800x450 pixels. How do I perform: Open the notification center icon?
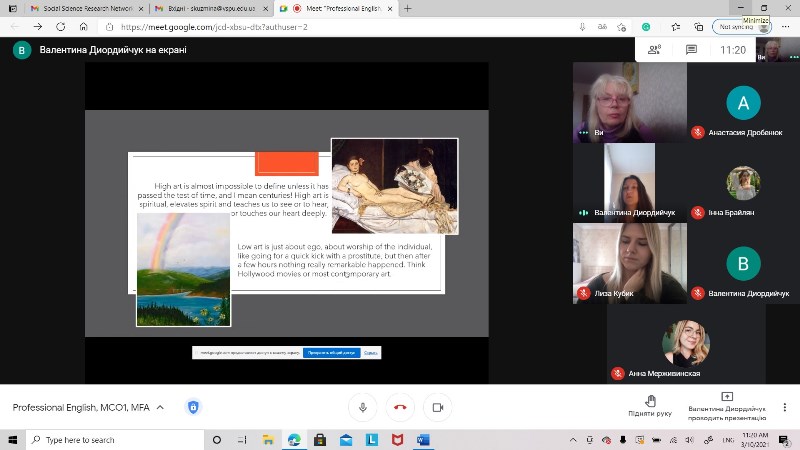[784, 440]
